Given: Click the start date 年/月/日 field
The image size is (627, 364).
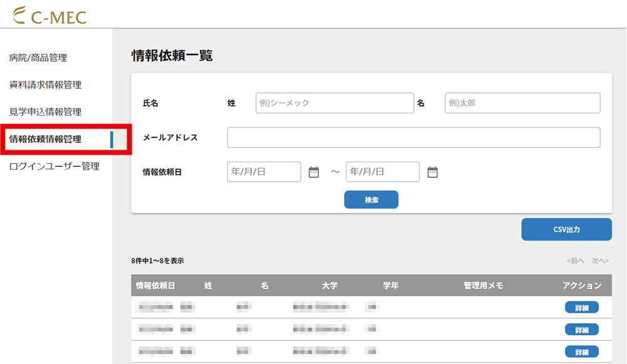Looking at the screenshot, I should point(264,172).
